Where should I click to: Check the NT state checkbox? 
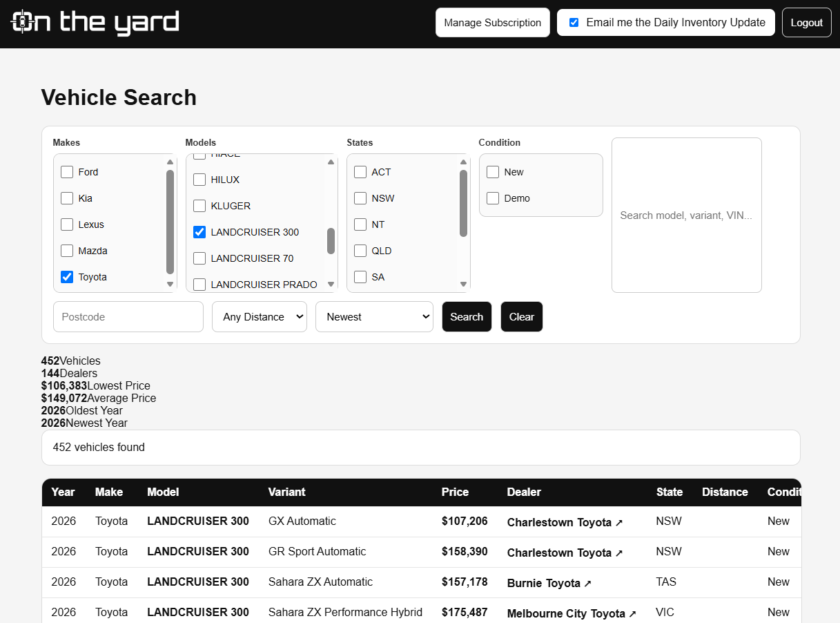click(x=360, y=224)
